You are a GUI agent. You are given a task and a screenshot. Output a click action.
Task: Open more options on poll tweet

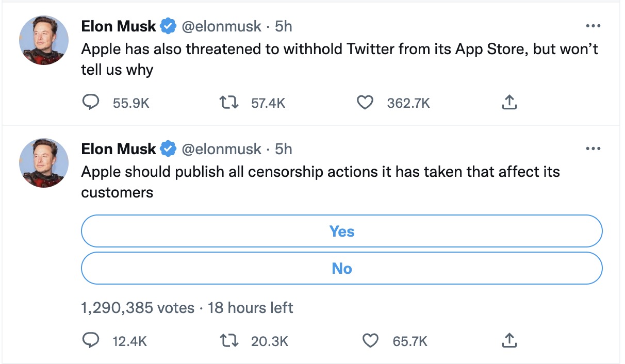594,149
